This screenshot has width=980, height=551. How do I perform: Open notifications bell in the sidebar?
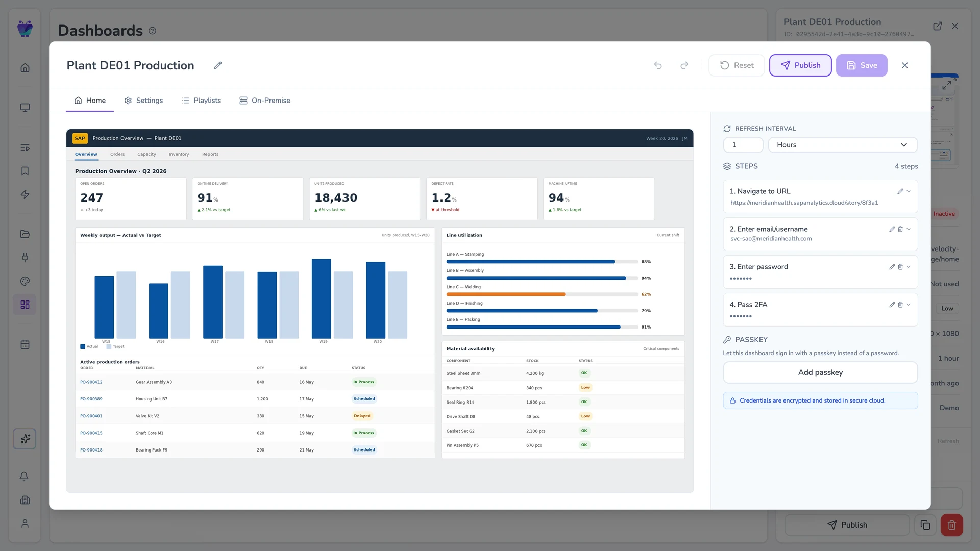(24, 477)
